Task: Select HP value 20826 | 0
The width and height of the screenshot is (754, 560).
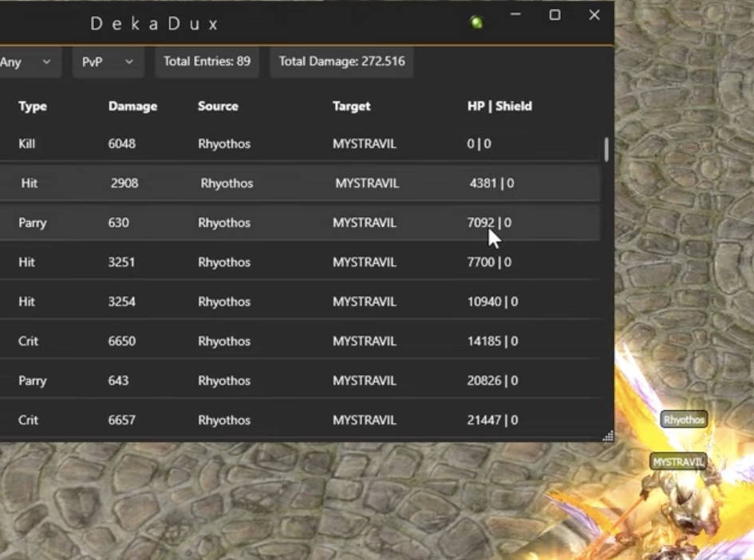Action: click(492, 381)
